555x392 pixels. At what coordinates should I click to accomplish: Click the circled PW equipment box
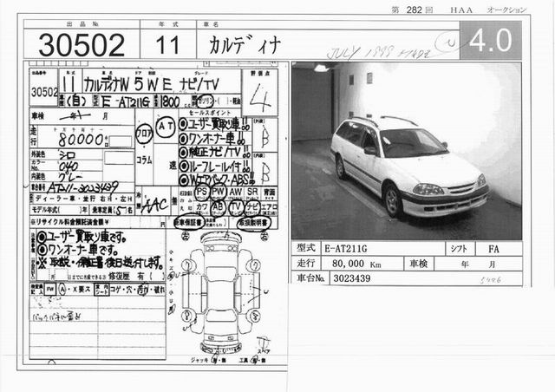point(219,192)
